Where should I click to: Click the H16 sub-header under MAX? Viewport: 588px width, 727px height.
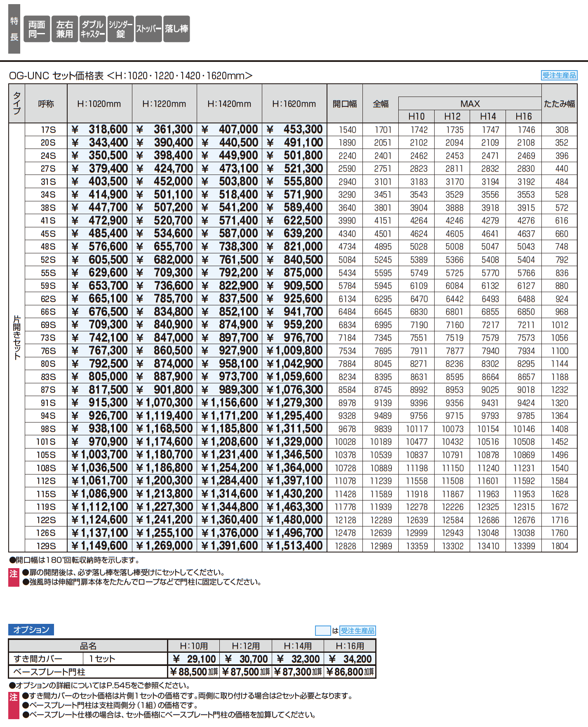524,116
